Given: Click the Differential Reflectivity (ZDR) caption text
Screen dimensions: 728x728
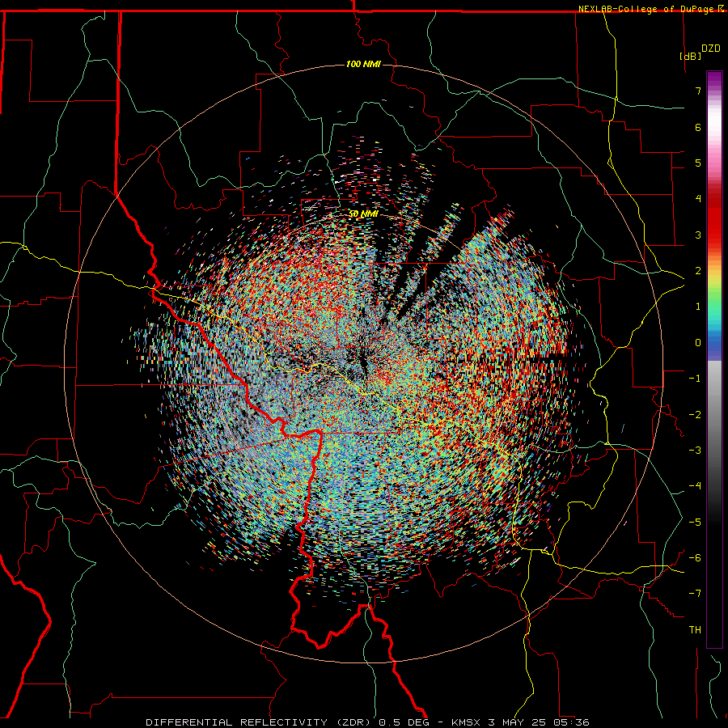Looking at the screenshot, I should [x=260, y=722].
